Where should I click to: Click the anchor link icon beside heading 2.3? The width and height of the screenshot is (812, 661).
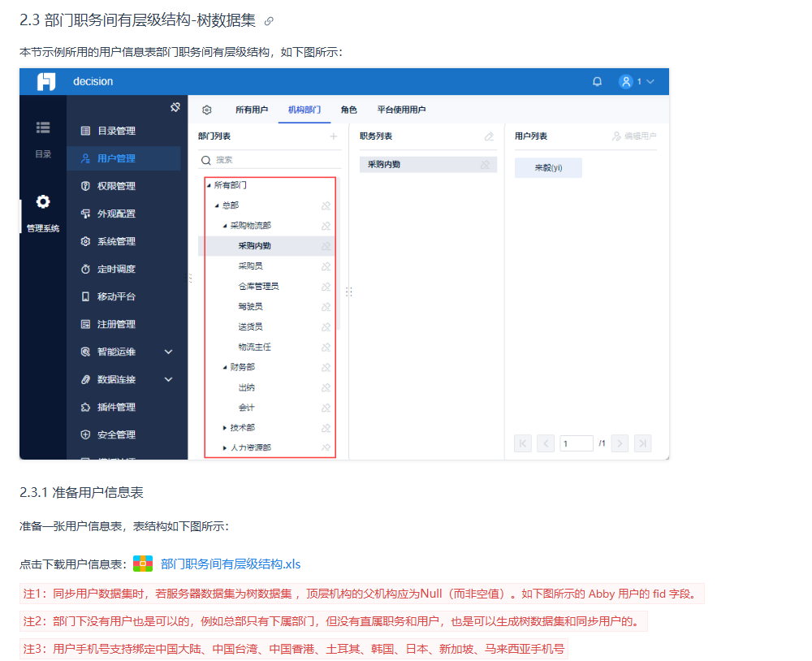269,21
